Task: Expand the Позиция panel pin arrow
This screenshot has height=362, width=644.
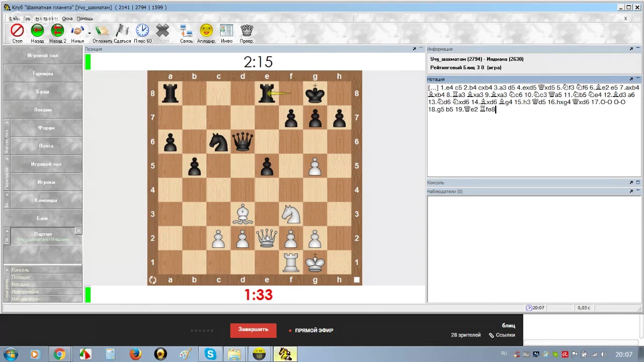Action: click(414, 49)
